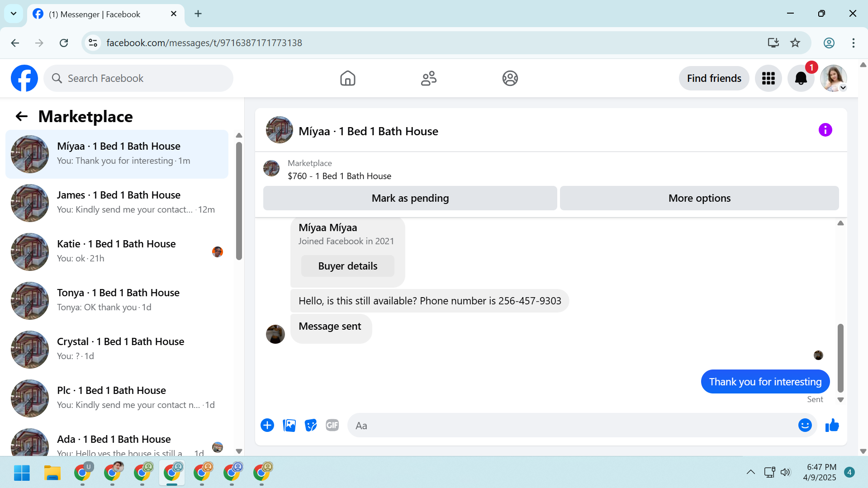Open File Explorer from taskbar
This screenshot has height=488, width=868.
tap(52, 473)
